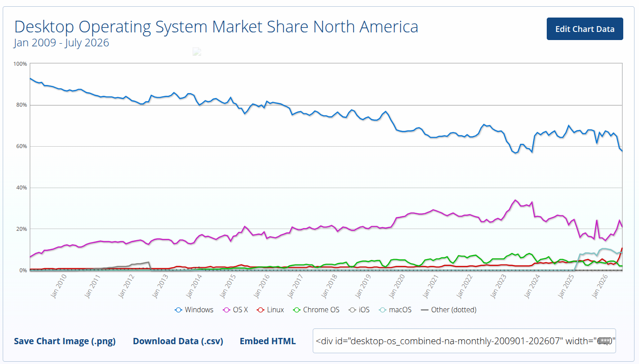Click the Jan 2014 x-axis label
This screenshot has height=364, width=639.
[193, 286]
